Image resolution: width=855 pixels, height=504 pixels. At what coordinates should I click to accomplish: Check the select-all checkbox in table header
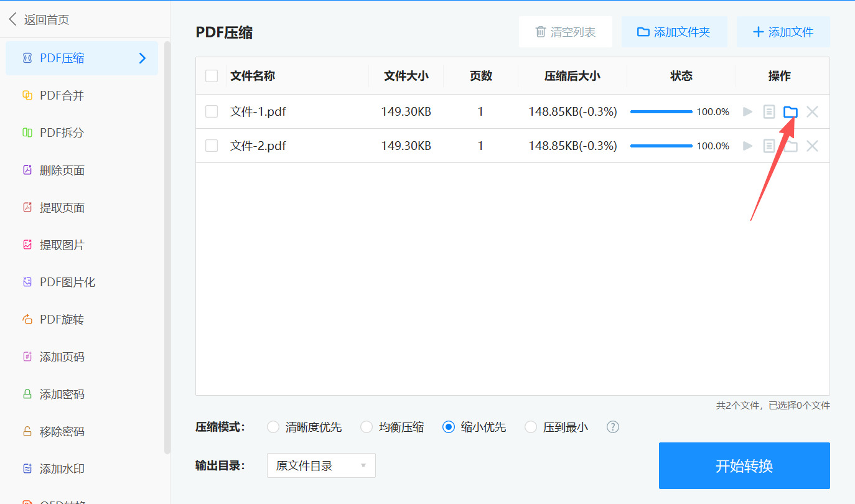(212, 75)
